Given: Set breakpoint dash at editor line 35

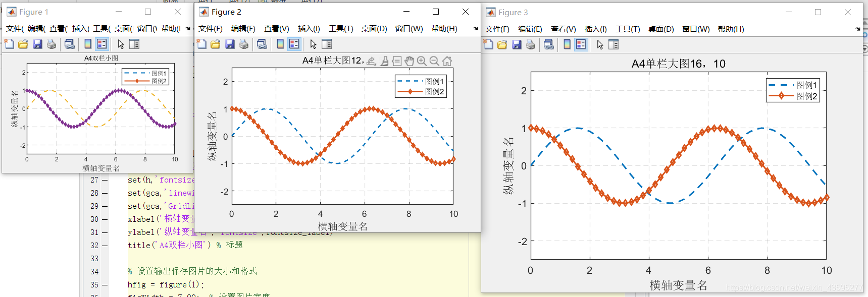Looking at the screenshot, I should (105, 285).
